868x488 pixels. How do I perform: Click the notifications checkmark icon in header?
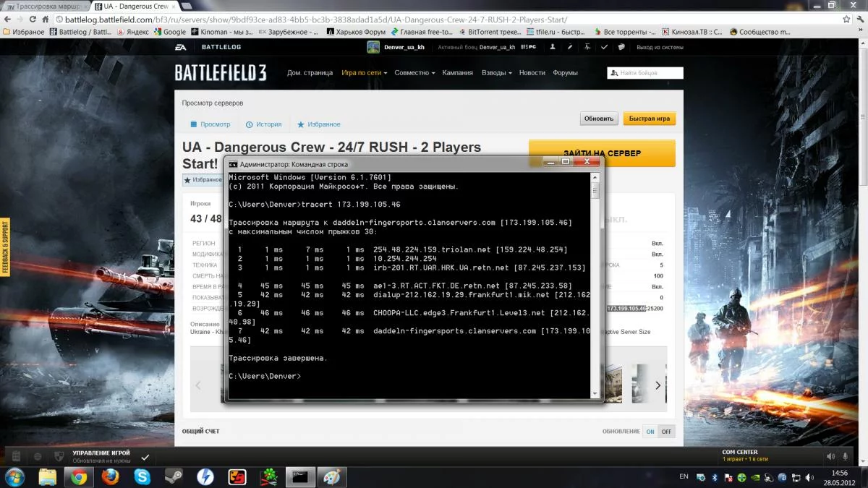tap(604, 47)
